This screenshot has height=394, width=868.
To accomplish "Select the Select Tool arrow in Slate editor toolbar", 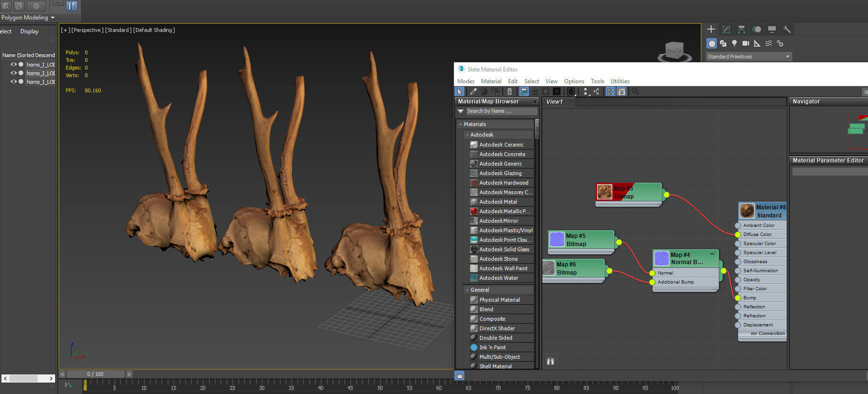I will pyautogui.click(x=460, y=91).
